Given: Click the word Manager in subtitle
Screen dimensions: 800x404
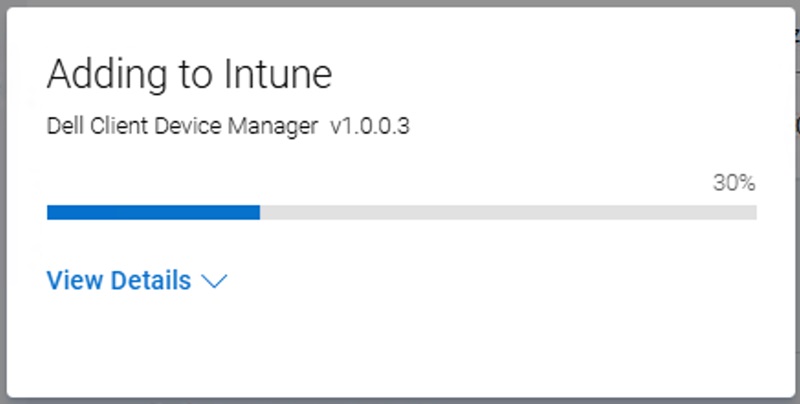Looking at the screenshot, I should (x=285, y=127).
